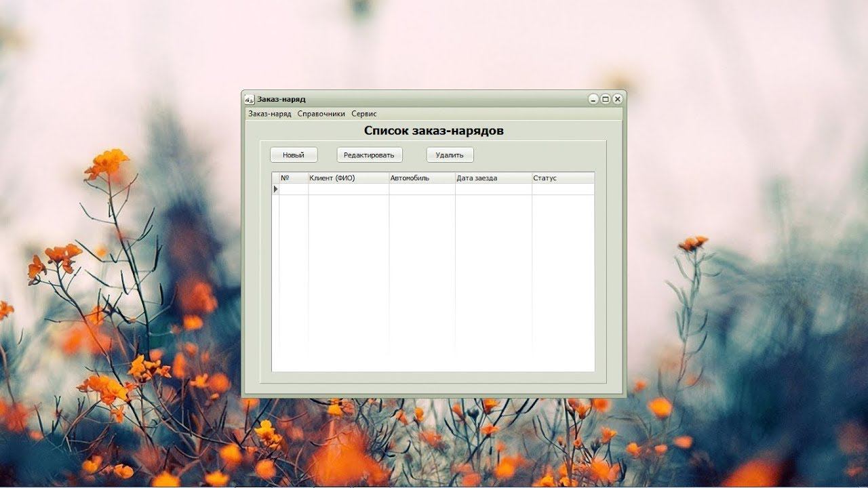Select the Клиент (ФИО) column header
Image resolution: width=868 pixels, height=488 pixels.
349,178
